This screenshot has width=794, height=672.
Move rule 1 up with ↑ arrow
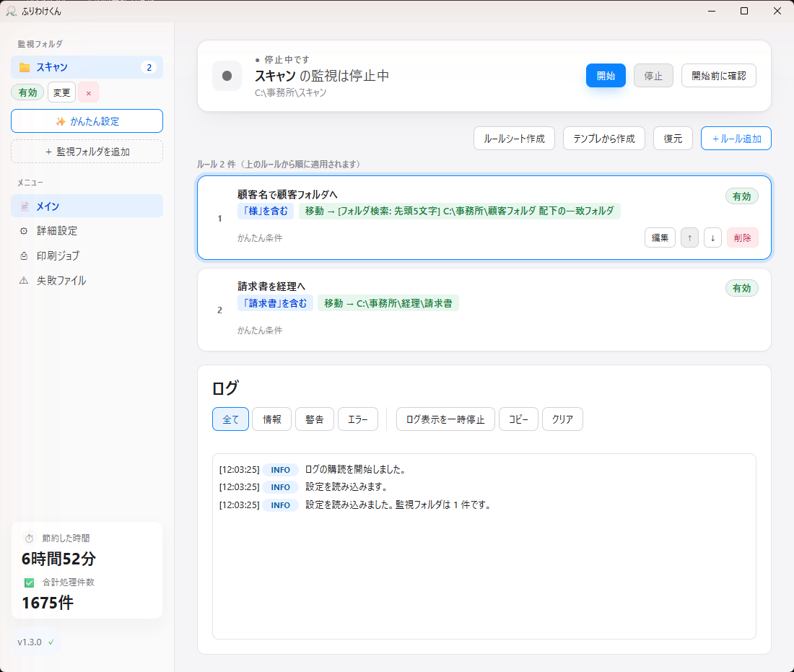click(689, 238)
